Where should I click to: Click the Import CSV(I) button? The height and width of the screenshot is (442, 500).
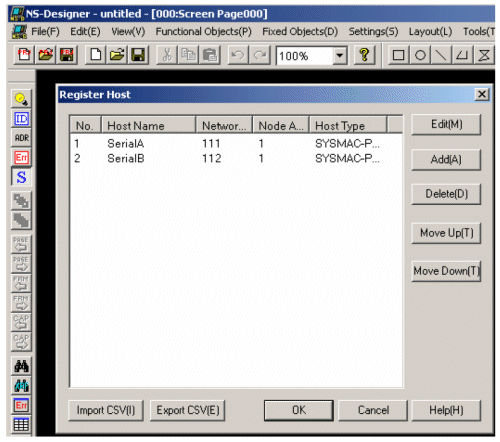tap(106, 410)
